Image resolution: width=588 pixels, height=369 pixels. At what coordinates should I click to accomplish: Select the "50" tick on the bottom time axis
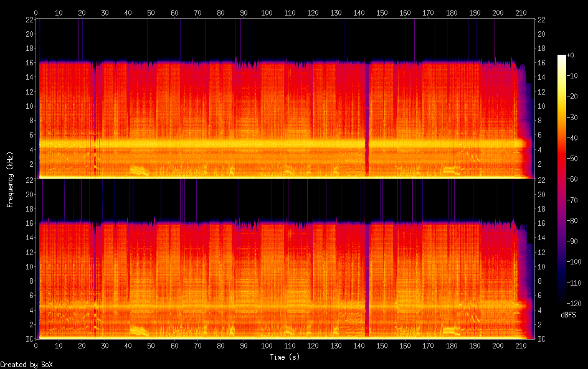pyautogui.click(x=151, y=346)
